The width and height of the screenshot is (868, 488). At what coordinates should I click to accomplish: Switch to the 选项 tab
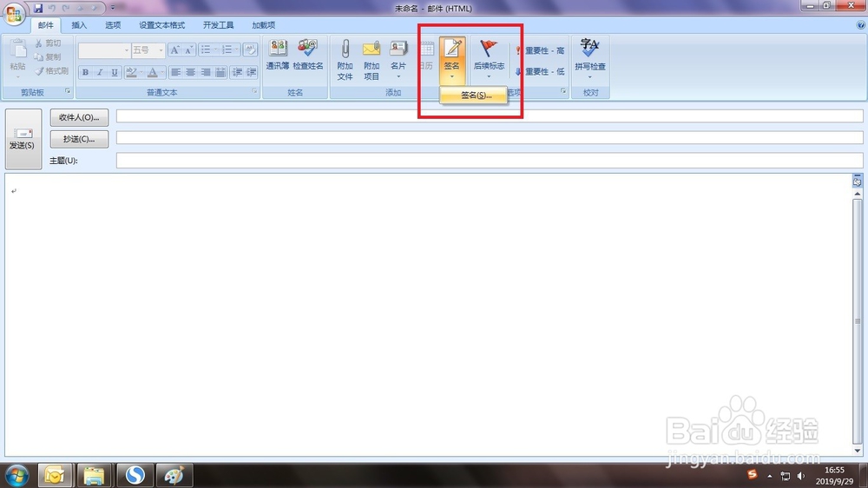pos(113,25)
